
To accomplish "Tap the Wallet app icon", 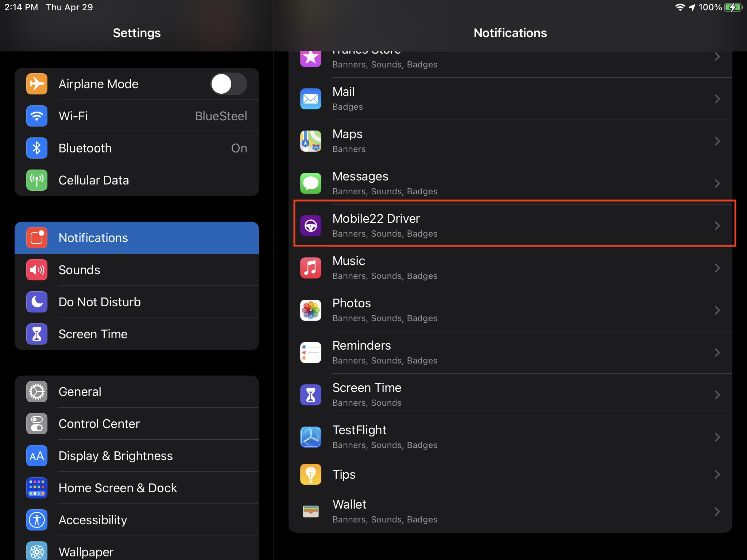I will (x=310, y=512).
